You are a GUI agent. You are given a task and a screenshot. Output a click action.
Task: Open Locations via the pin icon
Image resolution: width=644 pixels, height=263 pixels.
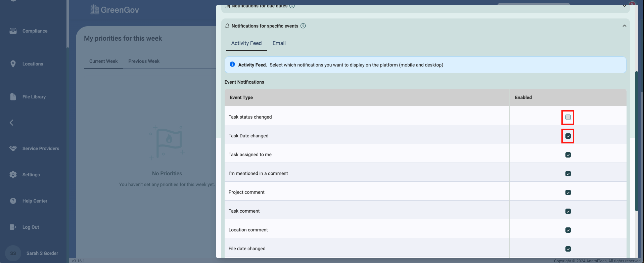click(13, 64)
